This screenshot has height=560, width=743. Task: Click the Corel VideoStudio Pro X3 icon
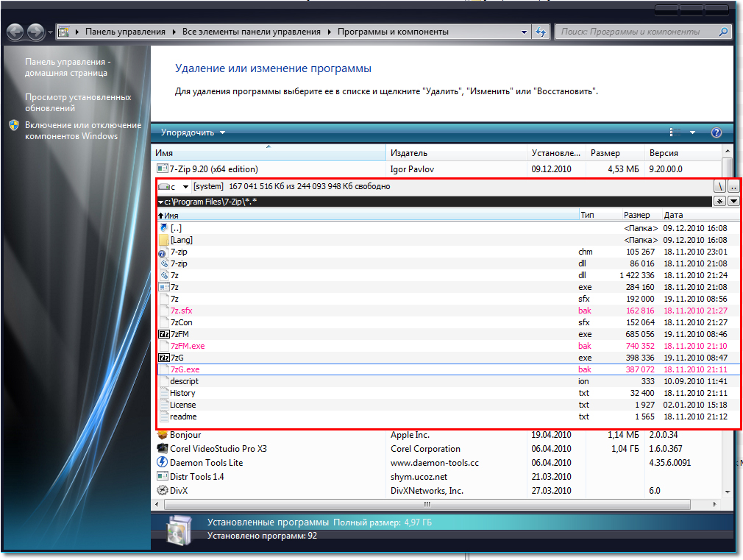point(163,449)
